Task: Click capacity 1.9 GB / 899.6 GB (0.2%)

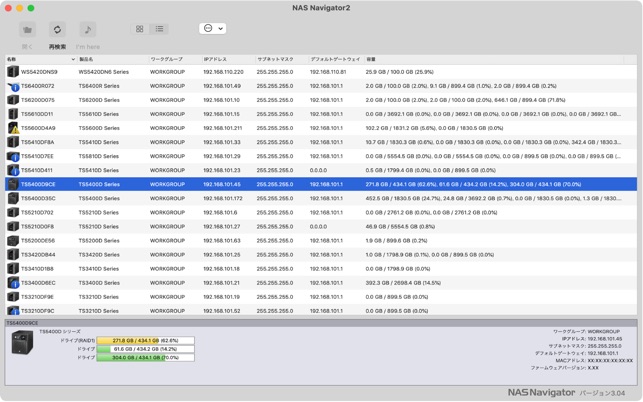Action: coord(396,241)
